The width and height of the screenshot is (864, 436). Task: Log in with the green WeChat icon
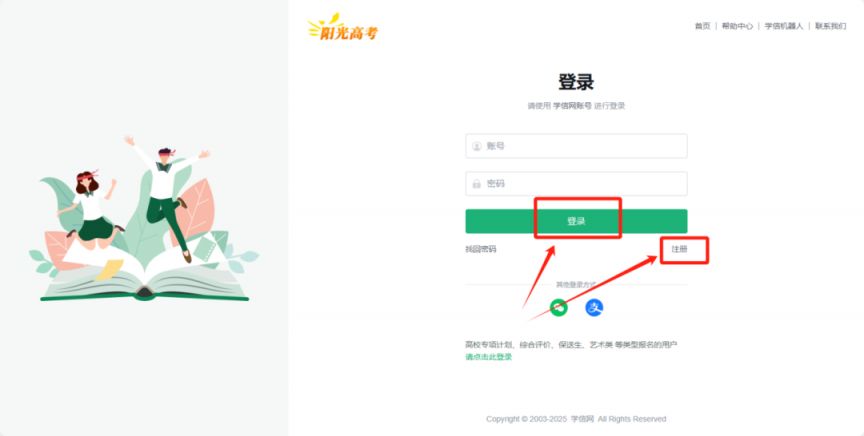tap(558, 308)
